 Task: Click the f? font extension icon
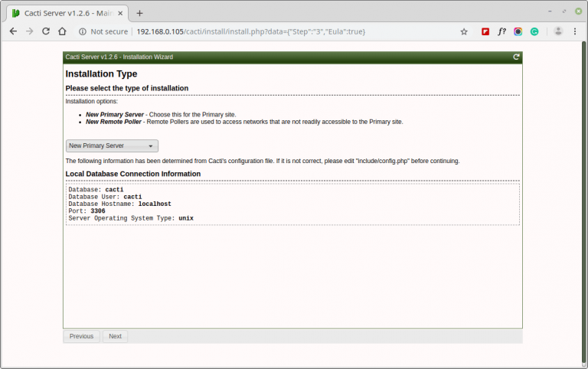pos(501,31)
